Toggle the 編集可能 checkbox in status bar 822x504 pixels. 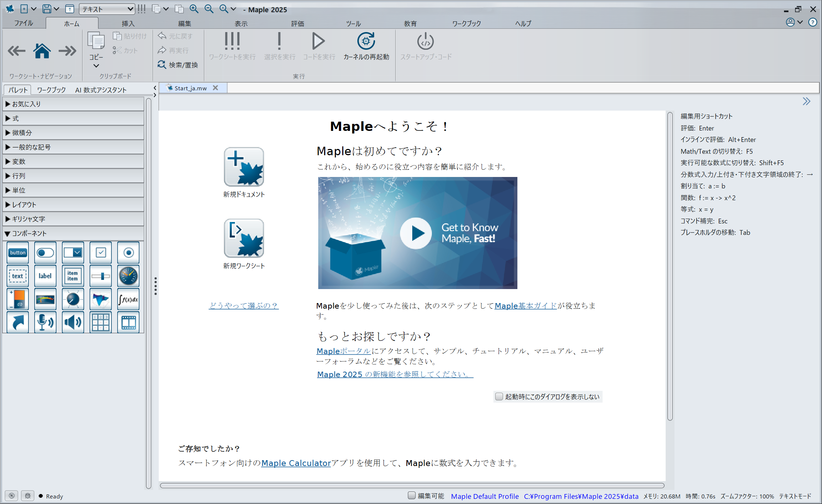click(412, 496)
